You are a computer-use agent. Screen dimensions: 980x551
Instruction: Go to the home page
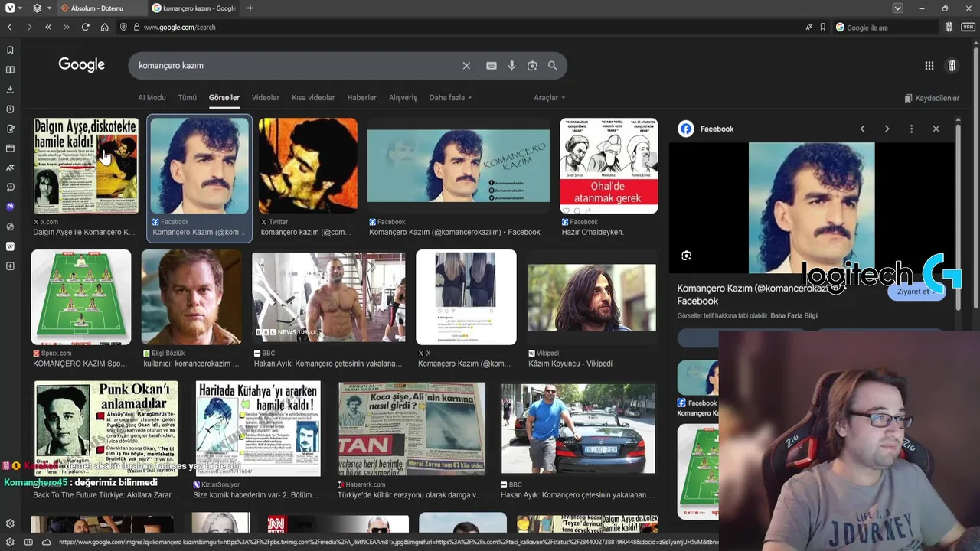104,27
